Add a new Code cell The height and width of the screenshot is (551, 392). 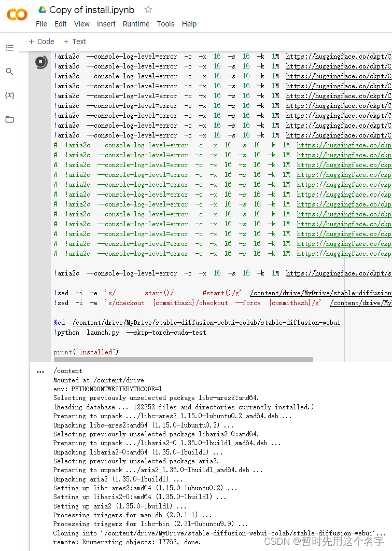(x=41, y=42)
